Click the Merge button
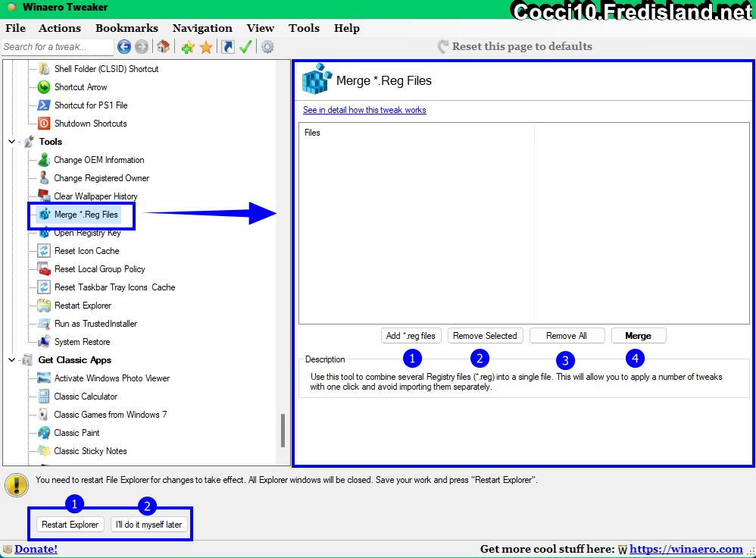The width and height of the screenshot is (756, 558). pyautogui.click(x=639, y=335)
